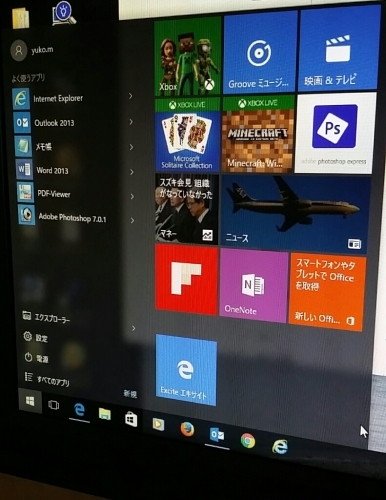Launch Groove Music tile
The height and width of the screenshot is (500, 386).
260,52
